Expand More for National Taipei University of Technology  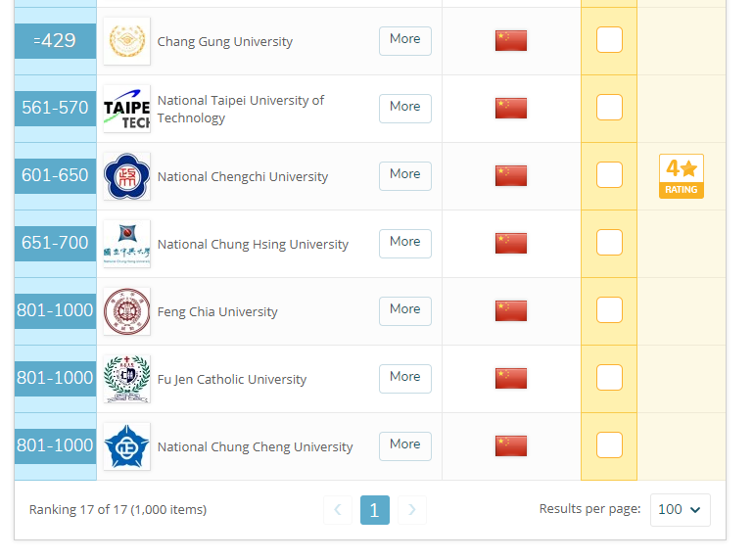pos(404,109)
